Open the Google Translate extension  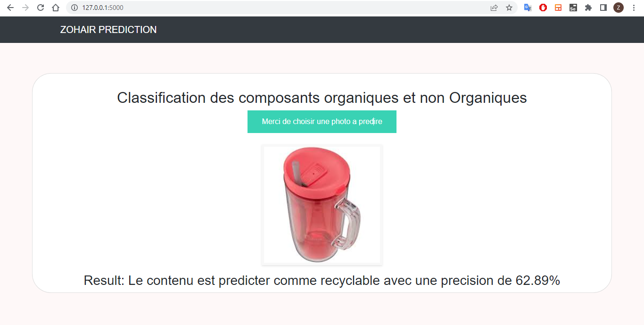tap(528, 8)
